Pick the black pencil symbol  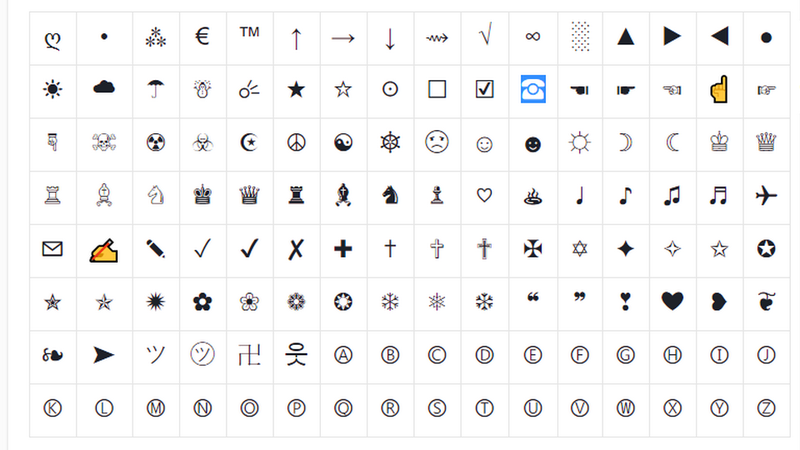point(156,249)
